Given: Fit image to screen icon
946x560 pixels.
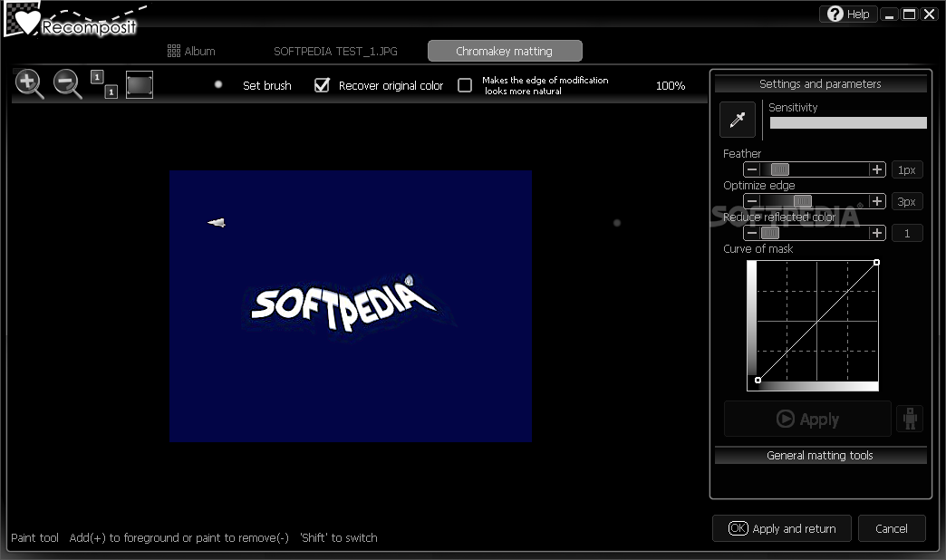Looking at the screenshot, I should pyautogui.click(x=140, y=84).
